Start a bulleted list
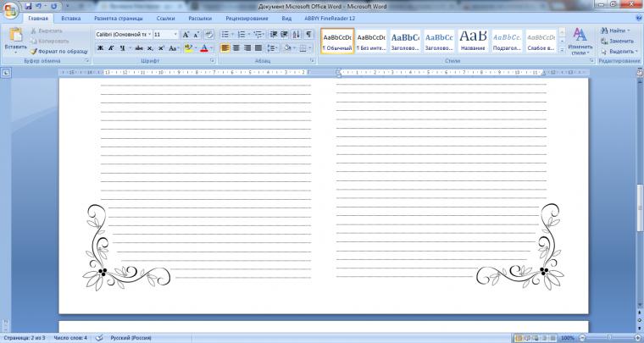Image resolution: width=644 pixels, height=343 pixels. [x=225, y=35]
